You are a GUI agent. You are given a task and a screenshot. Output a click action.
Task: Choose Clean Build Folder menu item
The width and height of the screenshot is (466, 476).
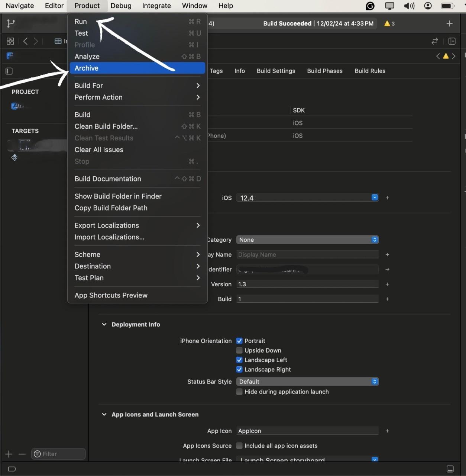pos(106,126)
